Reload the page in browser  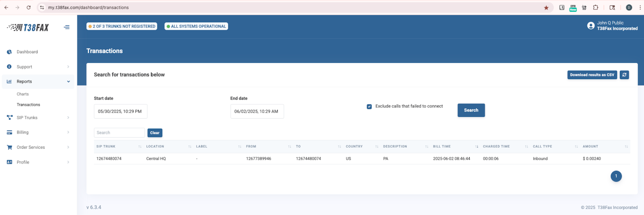tap(29, 7)
